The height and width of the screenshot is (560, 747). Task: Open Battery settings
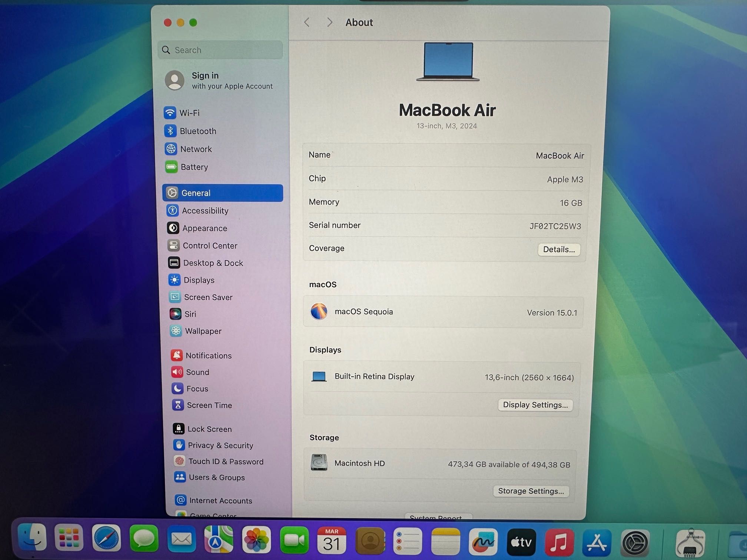(187, 167)
